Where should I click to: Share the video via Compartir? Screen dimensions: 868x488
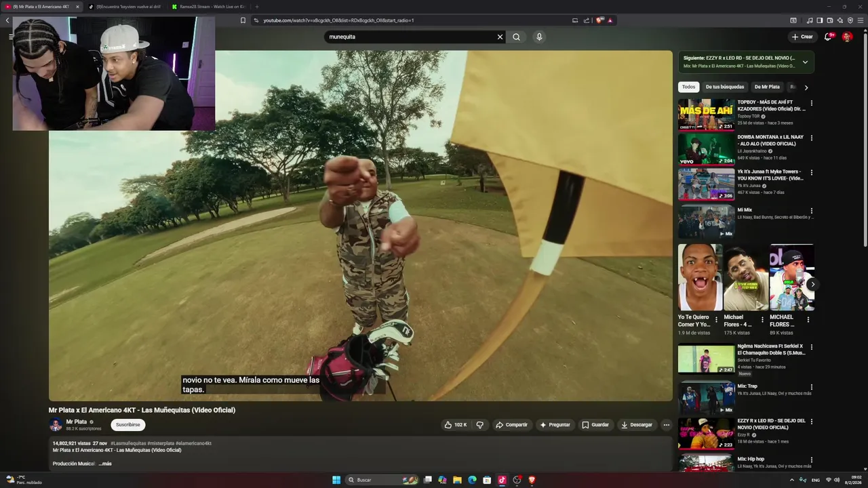pos(511,425)
